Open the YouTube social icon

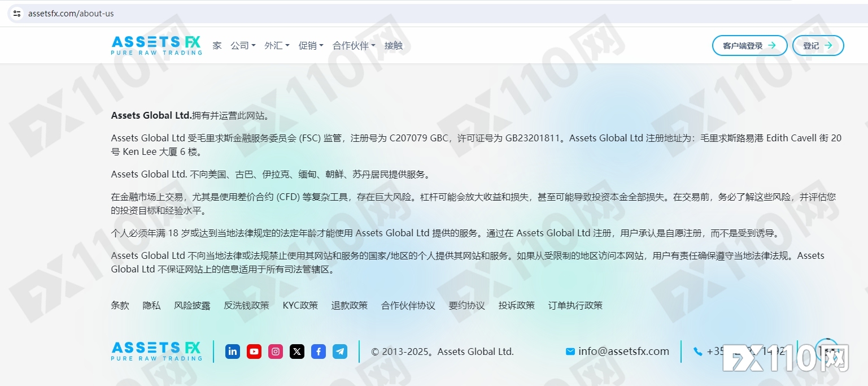pos(254,352)
